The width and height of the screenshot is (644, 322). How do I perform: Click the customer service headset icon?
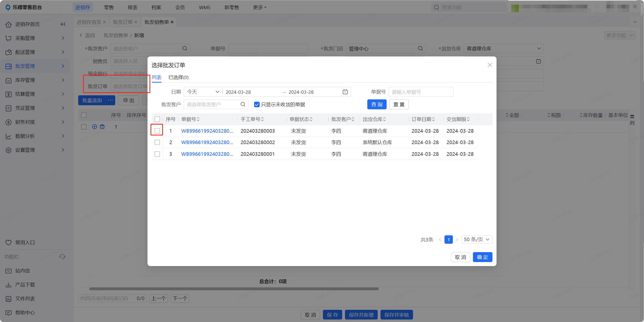62,257
